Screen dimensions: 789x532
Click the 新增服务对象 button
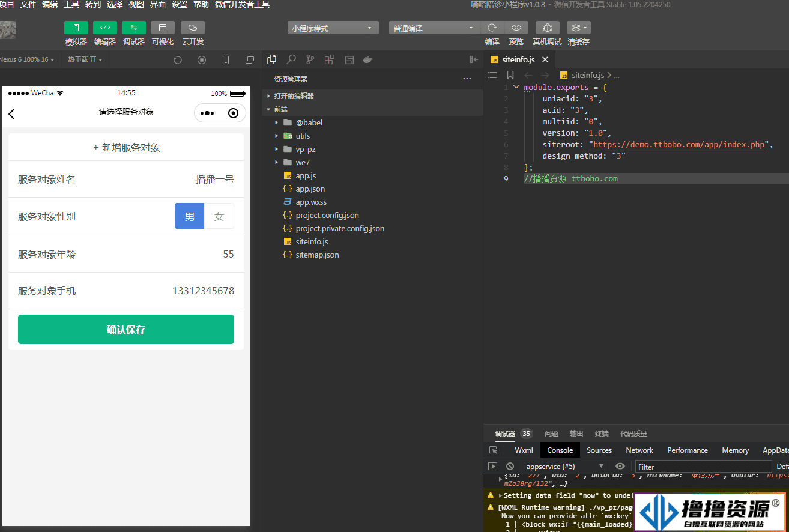click(126, 147)
